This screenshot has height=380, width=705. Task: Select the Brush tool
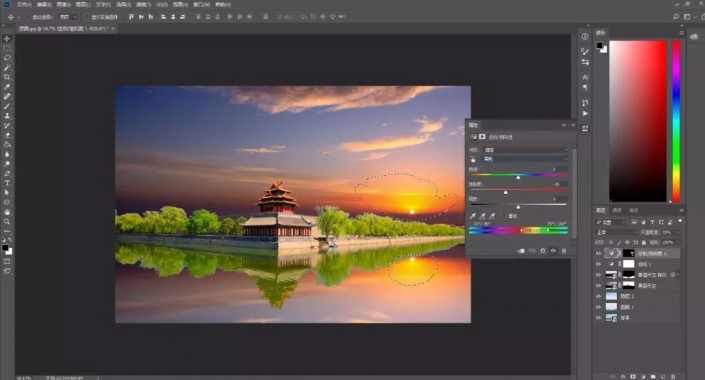[x=7, y=106]
